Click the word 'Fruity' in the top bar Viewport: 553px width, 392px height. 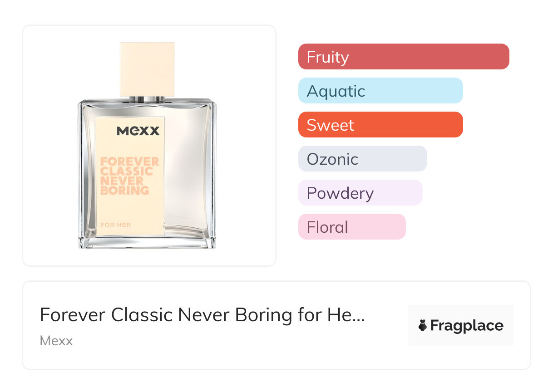328,57
